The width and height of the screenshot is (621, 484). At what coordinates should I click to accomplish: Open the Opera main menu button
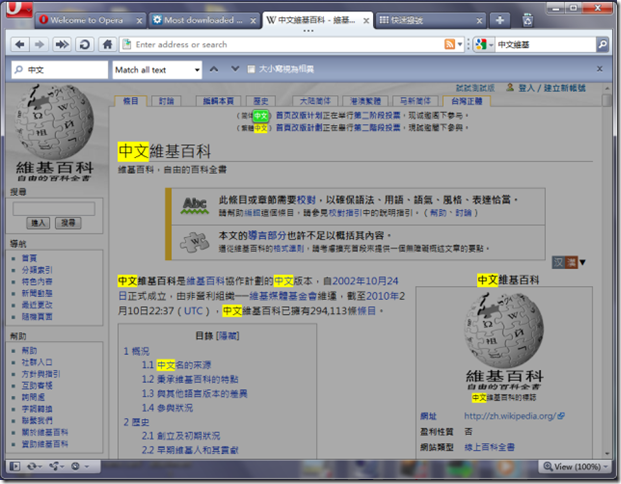point(19,9)
